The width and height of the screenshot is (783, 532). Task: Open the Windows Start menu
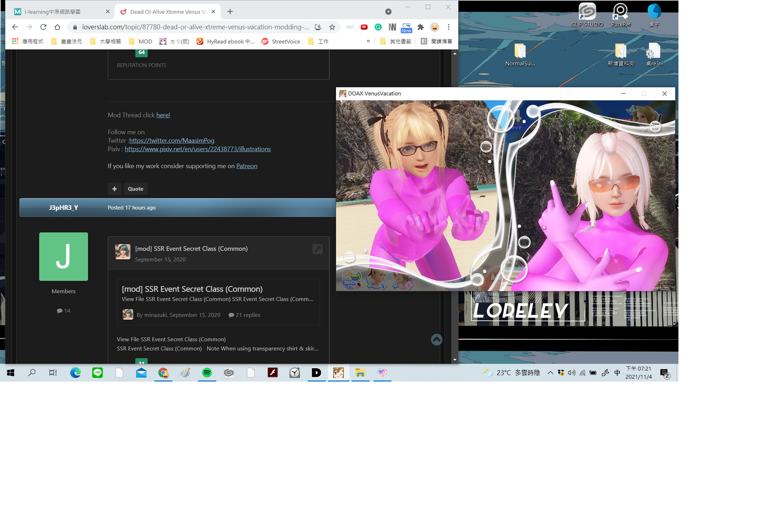10,373
